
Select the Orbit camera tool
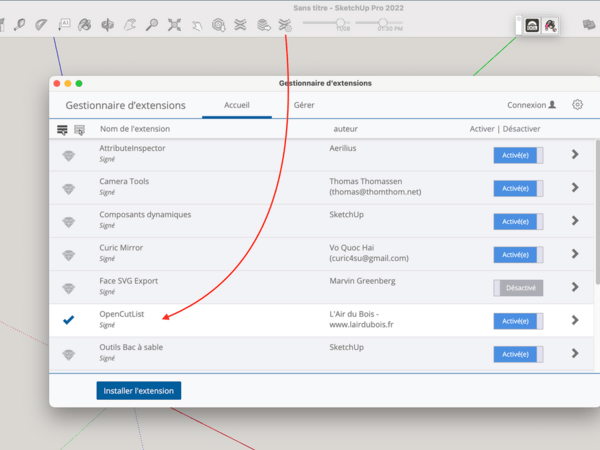point(86,23)
